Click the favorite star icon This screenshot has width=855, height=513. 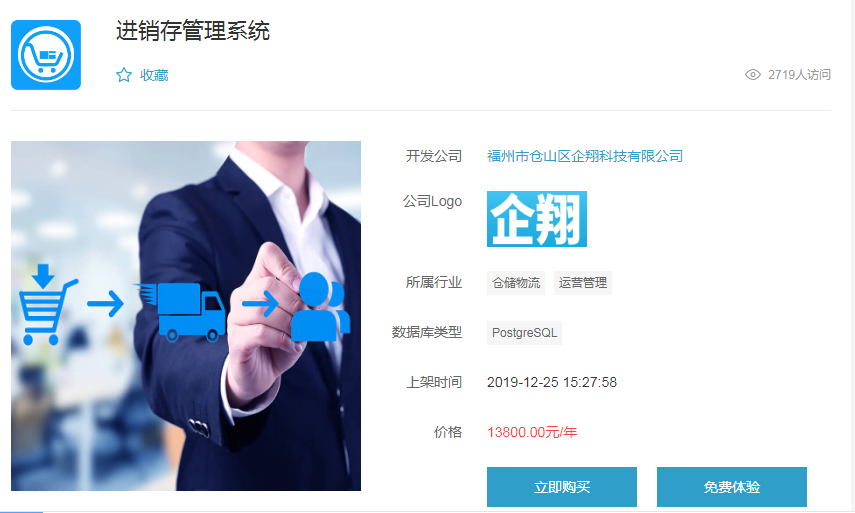124,75
